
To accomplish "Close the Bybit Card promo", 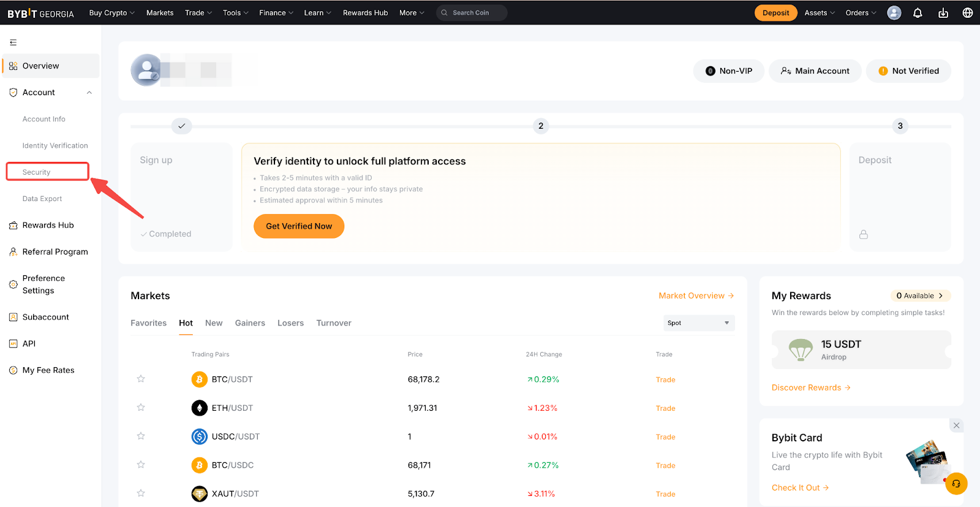I will (956, 425).
